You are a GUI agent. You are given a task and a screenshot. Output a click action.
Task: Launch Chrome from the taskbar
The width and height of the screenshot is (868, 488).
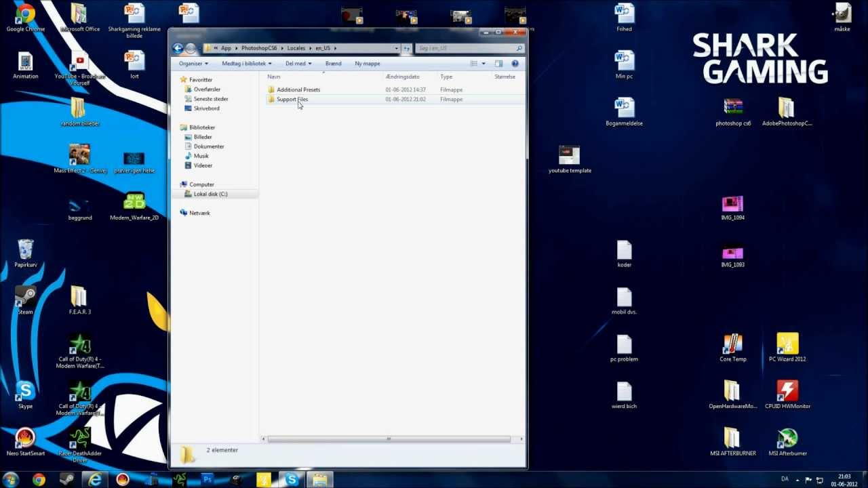pos(39,480)
